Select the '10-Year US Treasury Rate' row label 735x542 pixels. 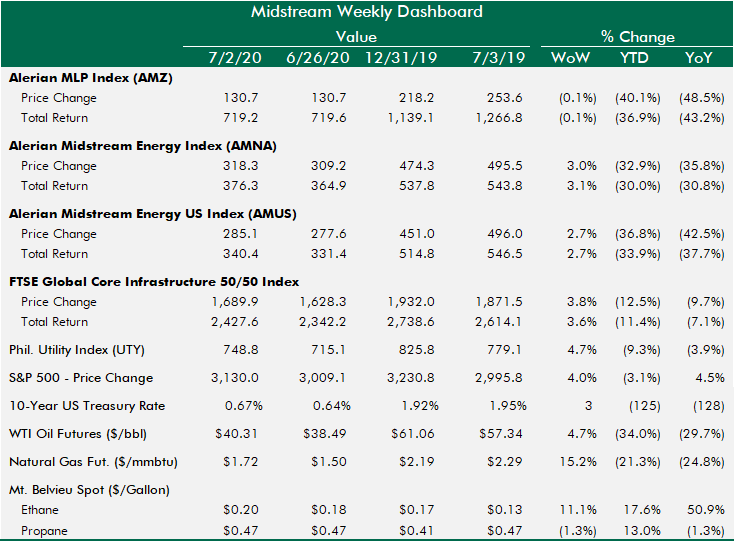[x=87, y=406]
